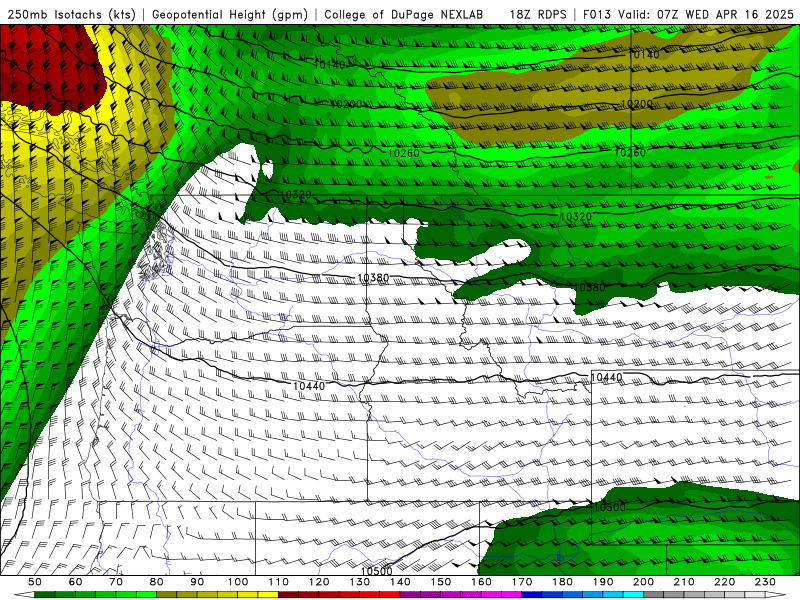Screen dimensions: 800x600
Task: Click the western 10440 height contour label
Action: point(309,386)
